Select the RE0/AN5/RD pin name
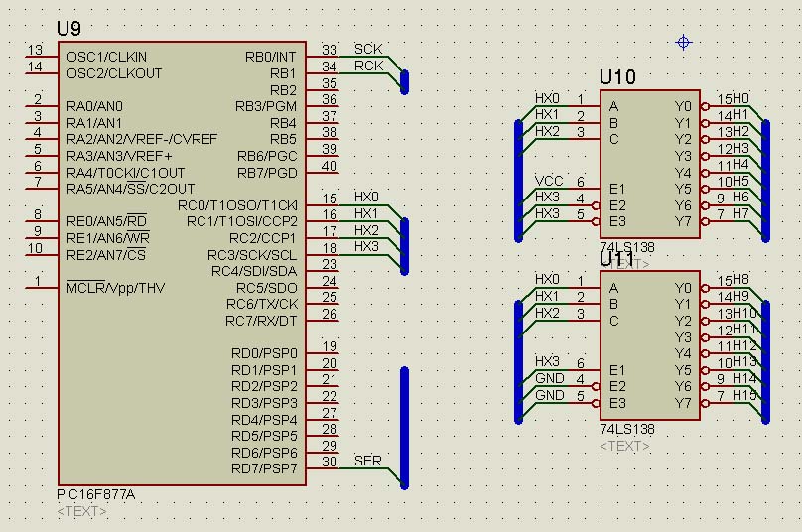The height and width of the screenshot is (532, 802). (x=106, y=221)
